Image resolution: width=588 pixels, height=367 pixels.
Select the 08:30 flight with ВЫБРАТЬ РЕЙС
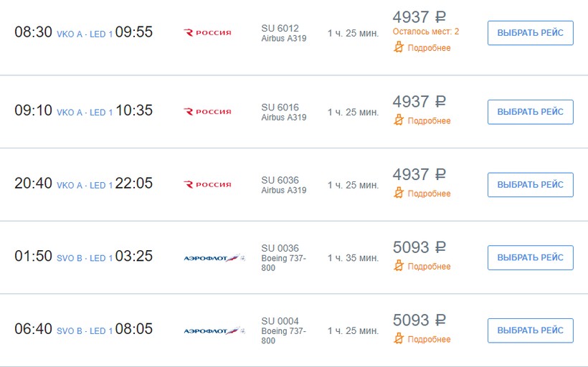coord(530,33)
